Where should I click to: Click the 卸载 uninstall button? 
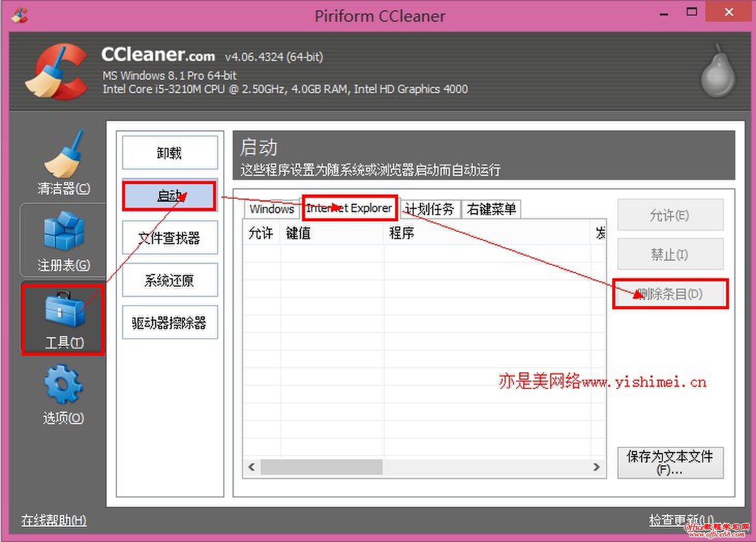click(170, 153)
